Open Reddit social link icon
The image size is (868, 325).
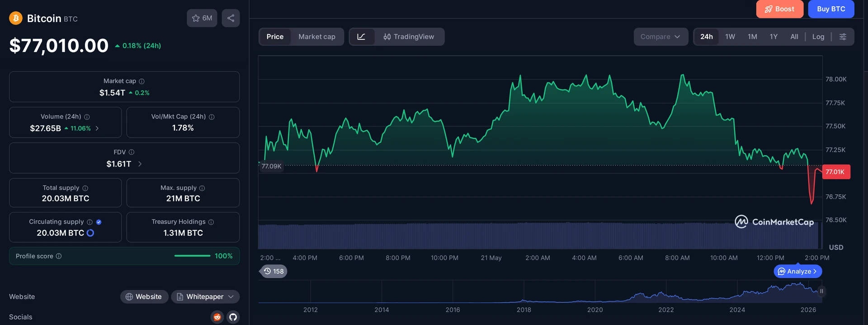click(217, 317)
